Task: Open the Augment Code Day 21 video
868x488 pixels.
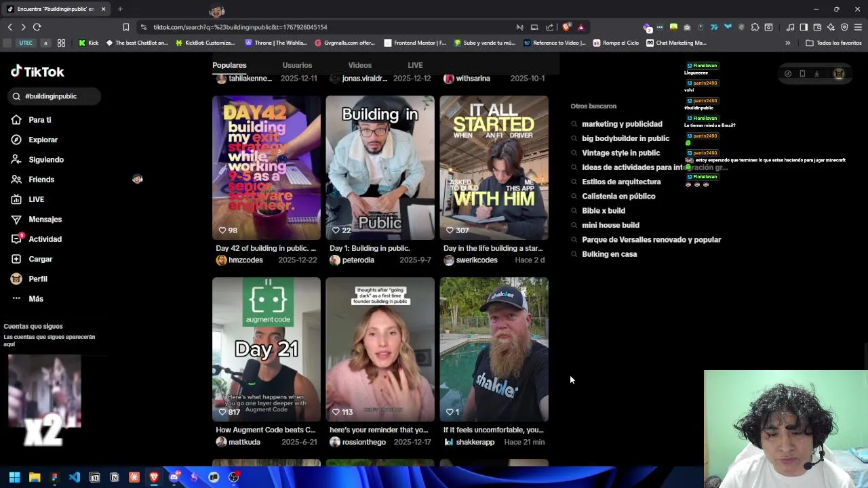Action: (x=267, y=349)
